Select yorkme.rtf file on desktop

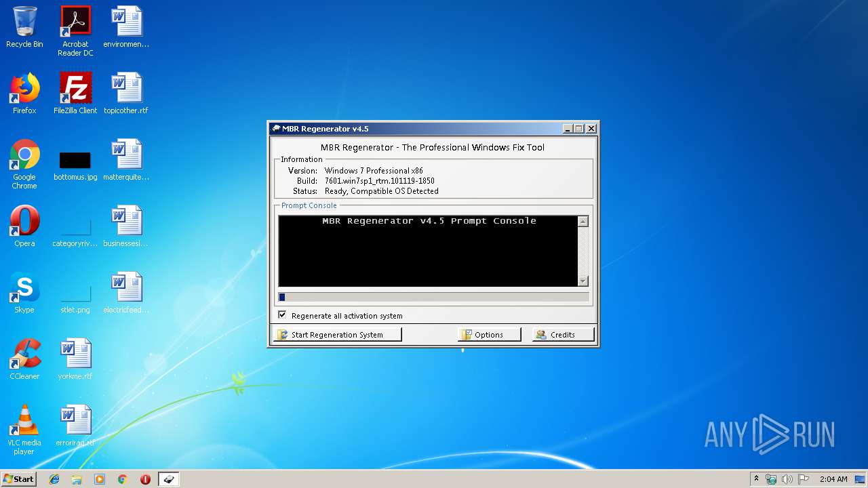(75, 359)
